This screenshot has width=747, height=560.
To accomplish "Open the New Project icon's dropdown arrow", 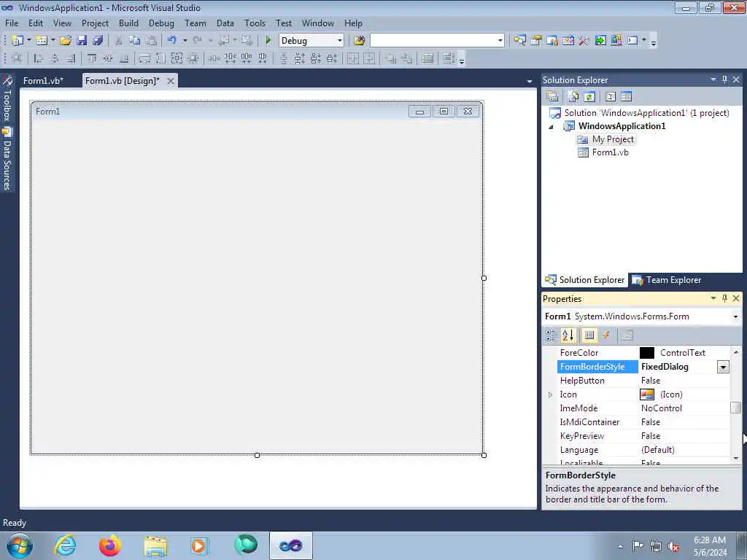I will (x=29, y=41).
